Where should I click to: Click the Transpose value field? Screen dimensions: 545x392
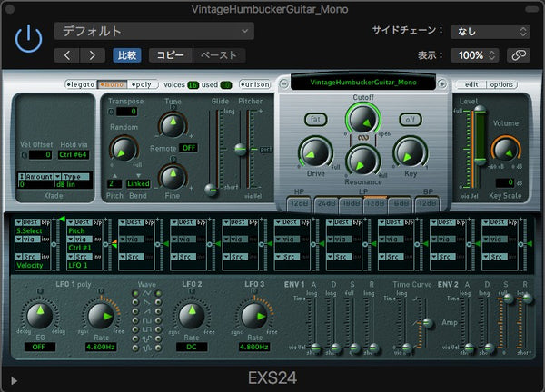tap(126, 112)
